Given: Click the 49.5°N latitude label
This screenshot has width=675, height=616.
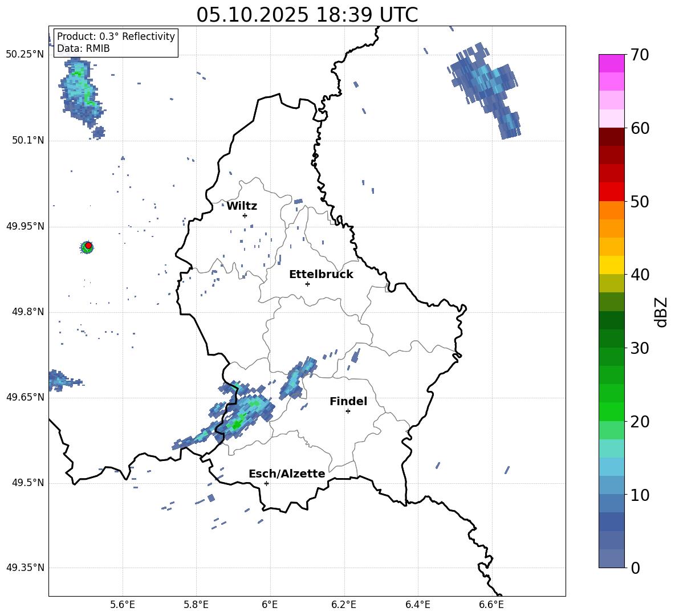Looking at the screenshot, I should click(x=27, y=483).
